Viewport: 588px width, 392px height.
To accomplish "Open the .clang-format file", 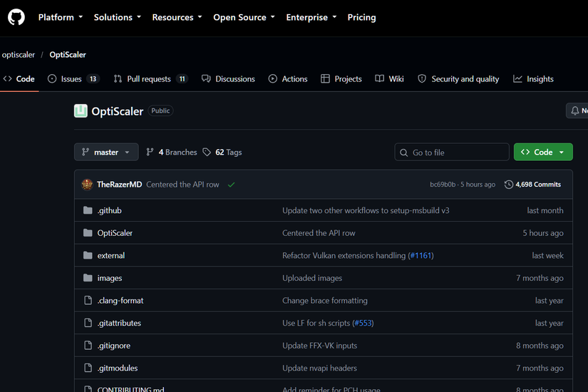I will click(120, 301).
